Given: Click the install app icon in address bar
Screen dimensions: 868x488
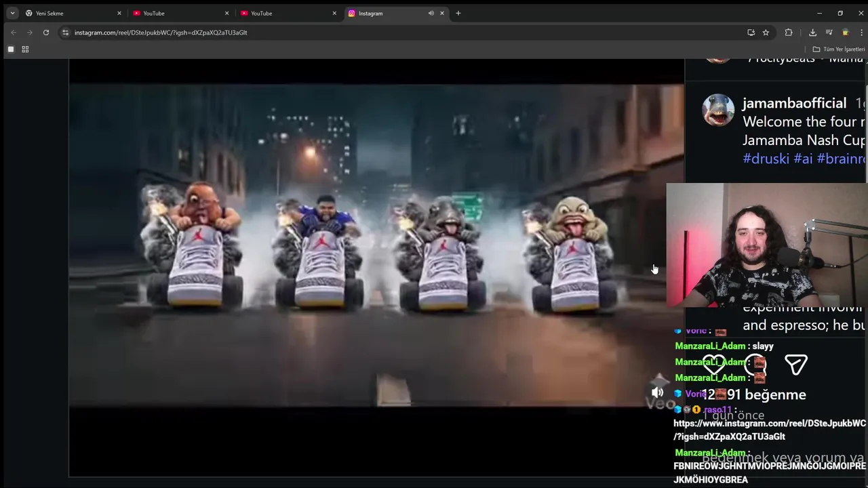Looking at the screenshot, I should pos(751,32).
